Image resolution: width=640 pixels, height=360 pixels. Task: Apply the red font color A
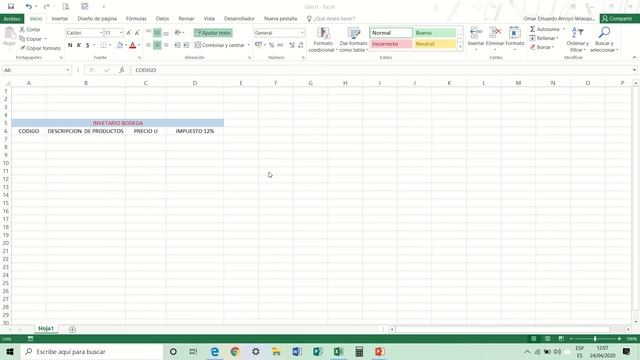133,45
